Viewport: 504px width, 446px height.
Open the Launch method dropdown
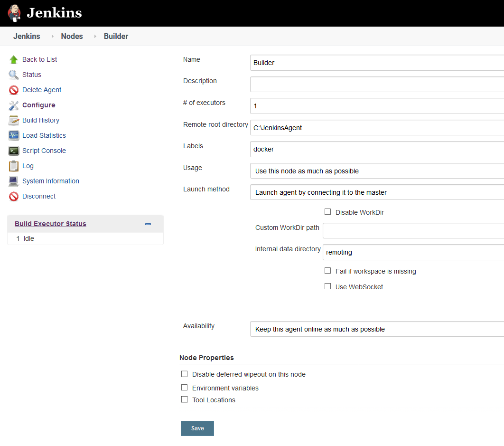376,192
